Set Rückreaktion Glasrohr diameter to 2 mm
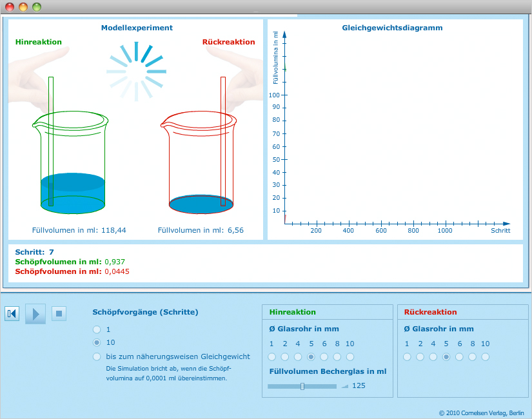532x419 pixels. (420, 356)
